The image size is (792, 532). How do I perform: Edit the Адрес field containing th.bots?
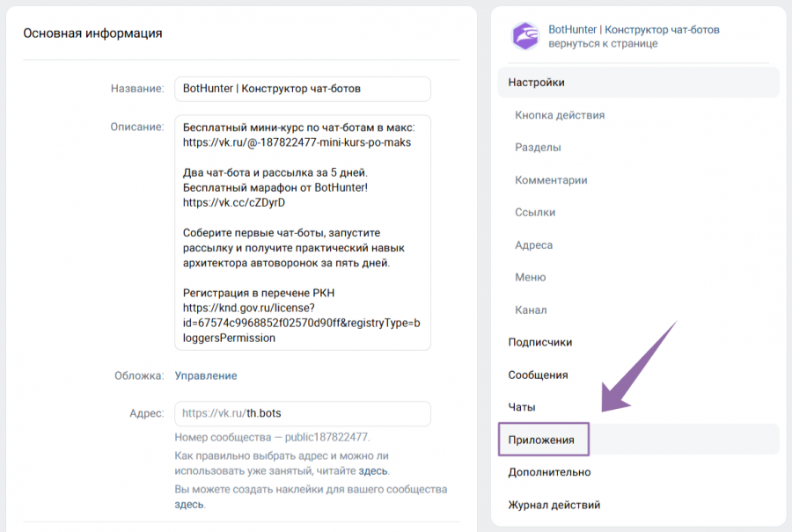303,413
